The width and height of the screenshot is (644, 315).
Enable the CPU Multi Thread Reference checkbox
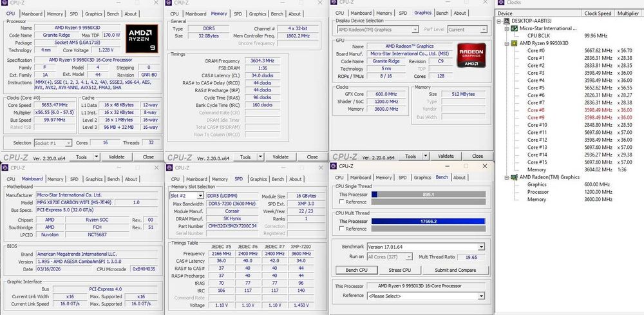[x=341, y=229]
